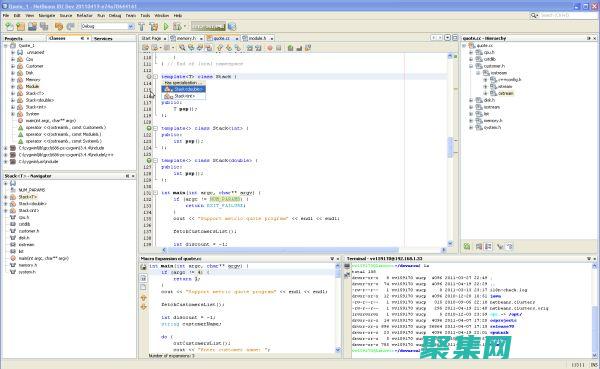This screenshot has width=600, height=369.
Task: Open the dropdown arrow next to Debug Project
Action: [184, 26]
